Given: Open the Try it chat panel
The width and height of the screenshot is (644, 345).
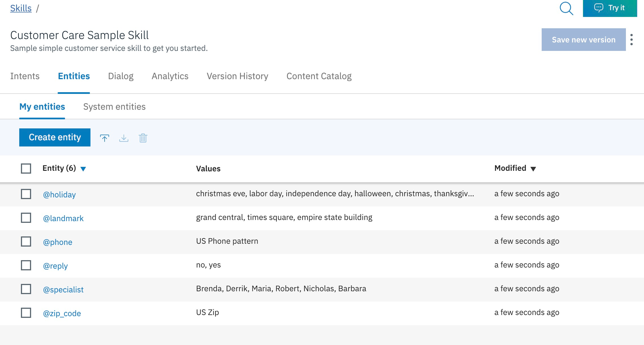Looking at the screenshot, I should [x=610, y=8].
